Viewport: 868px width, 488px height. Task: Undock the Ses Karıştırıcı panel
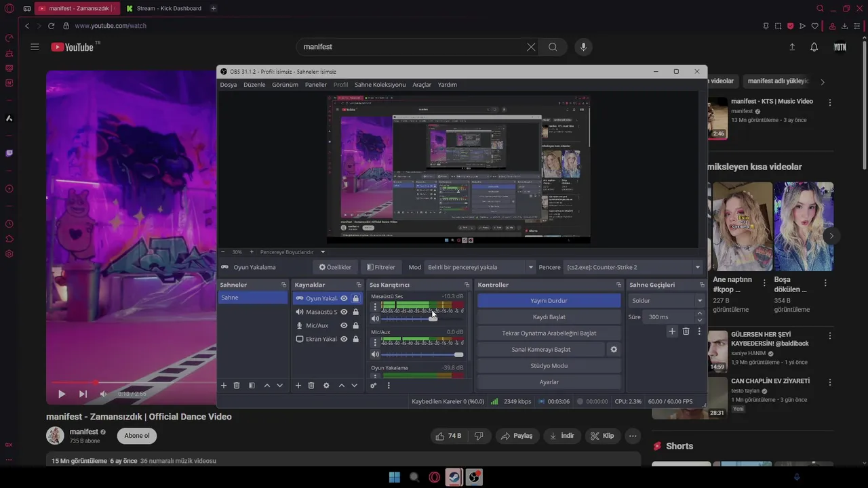pyautogui.click(x=467, y=285)
